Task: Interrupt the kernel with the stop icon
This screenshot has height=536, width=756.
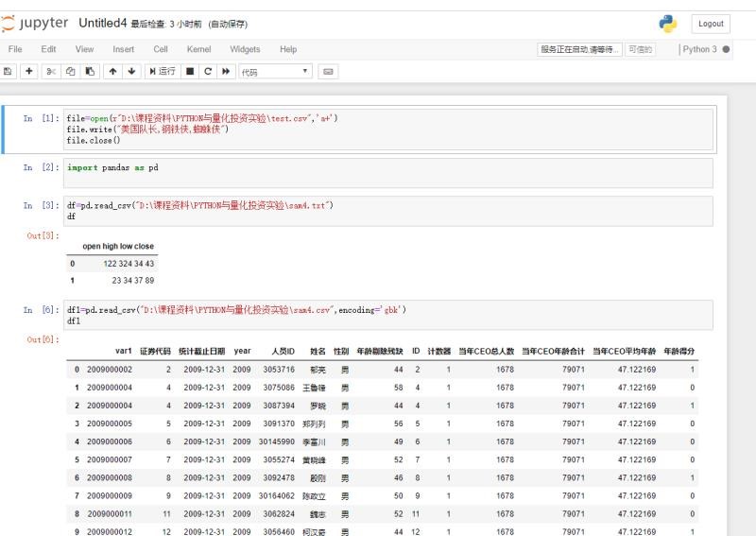Action: 190,71
